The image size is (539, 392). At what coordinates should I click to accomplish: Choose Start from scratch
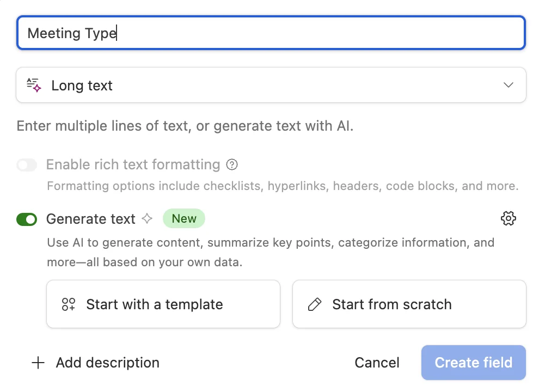(409, 304)
